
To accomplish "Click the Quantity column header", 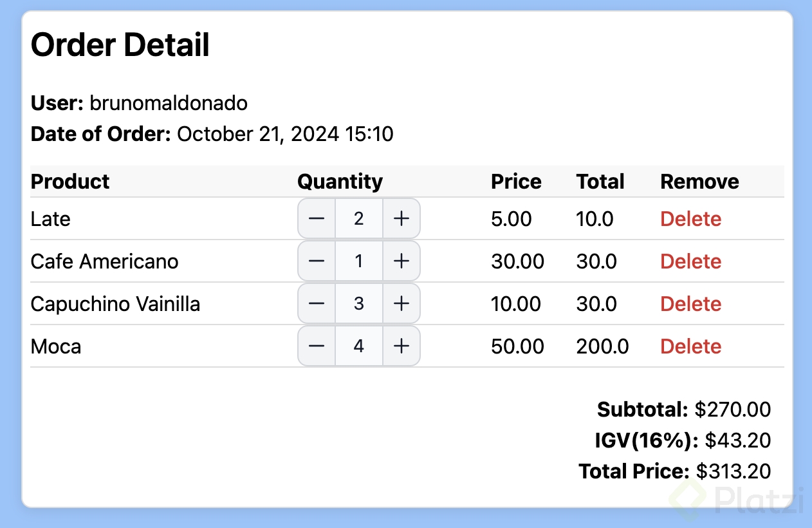I will tap(340, 182).
